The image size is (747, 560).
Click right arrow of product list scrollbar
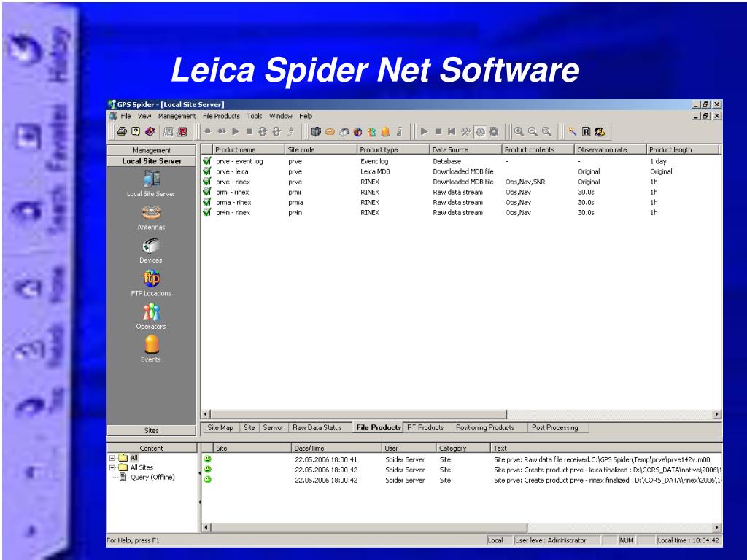pyautogui.click(x=717, y=414)
